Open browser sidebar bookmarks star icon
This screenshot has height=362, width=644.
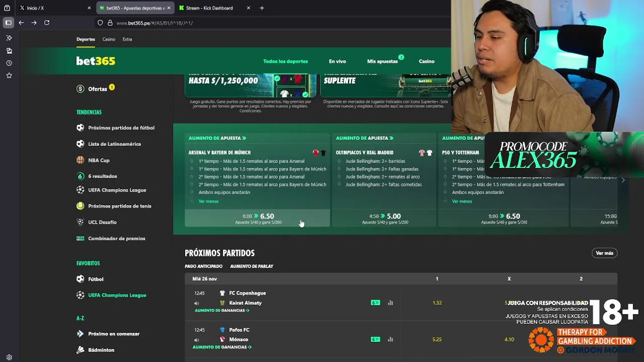[9, 75]
